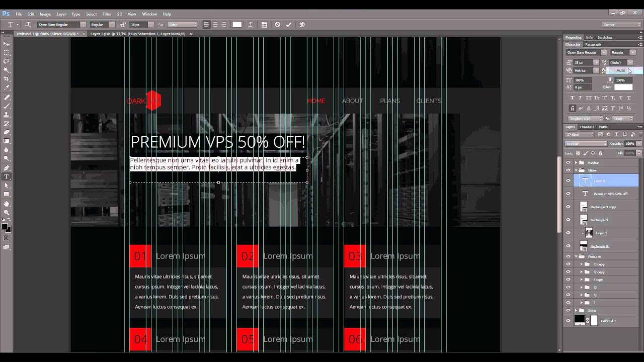Select the Move tool in toolbox
The height and width of the screenshot is (362, 644).
[x=7, y=44]
